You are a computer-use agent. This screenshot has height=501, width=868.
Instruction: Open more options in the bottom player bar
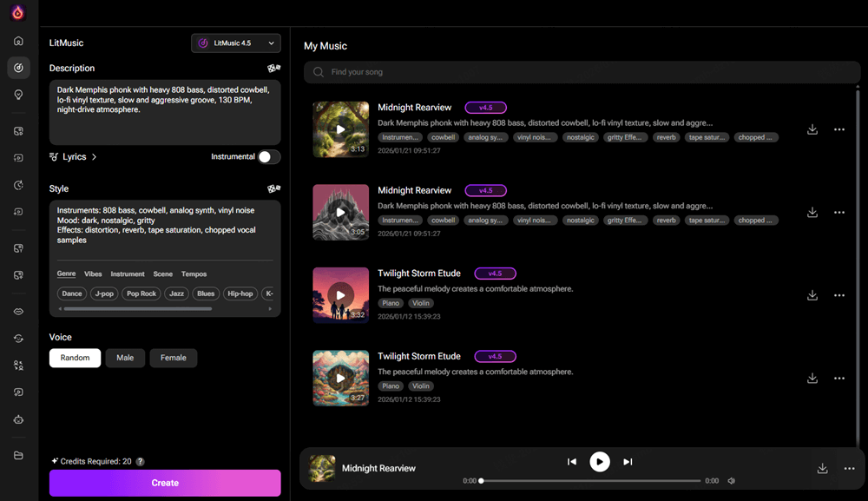pos(849,469)
